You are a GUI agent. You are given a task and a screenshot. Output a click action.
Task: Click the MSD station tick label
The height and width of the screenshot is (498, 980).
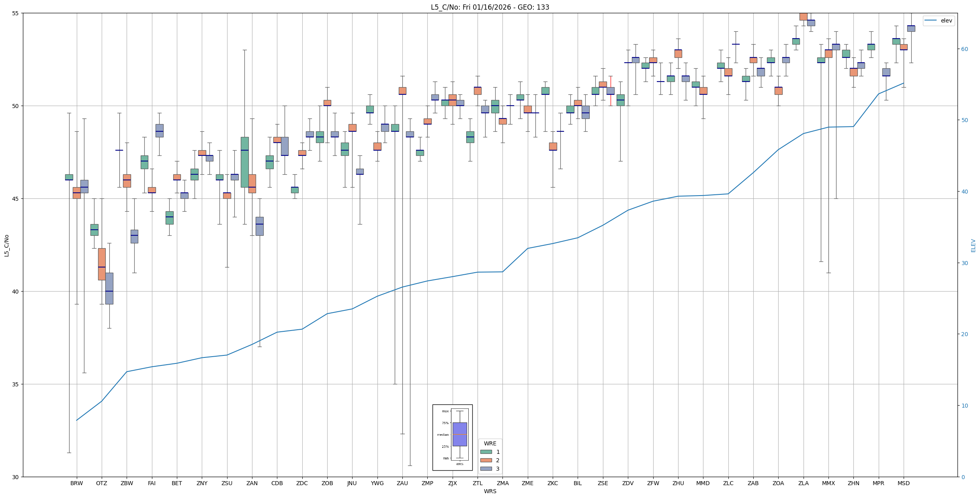pyautogui.click(x=903, y=483)
